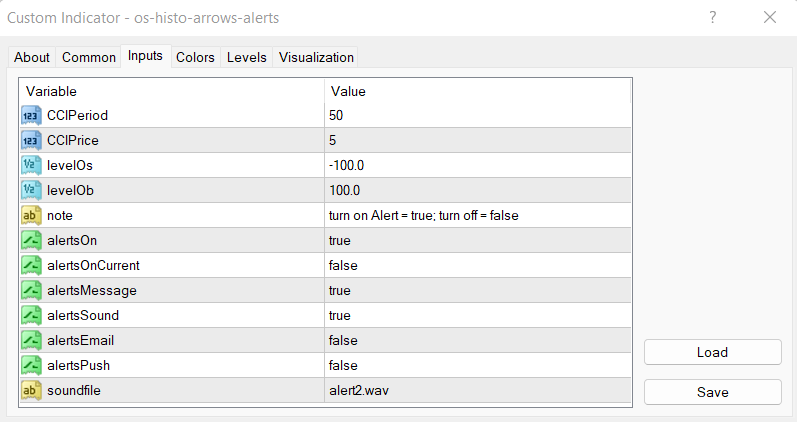Toggle the alertsOnCurrent false value
Screen dimensions: 797x422
pos(343,265)
